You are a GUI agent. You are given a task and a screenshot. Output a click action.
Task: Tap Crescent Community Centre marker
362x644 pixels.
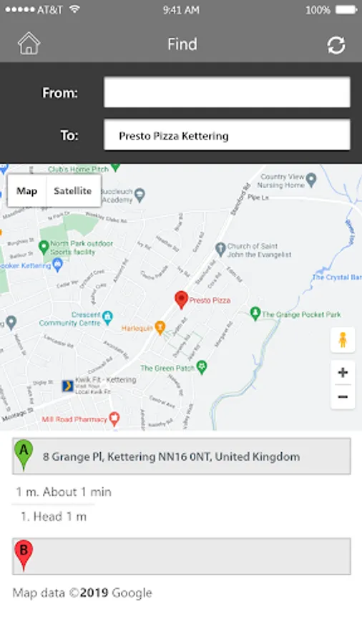click(x=107, y=318)
